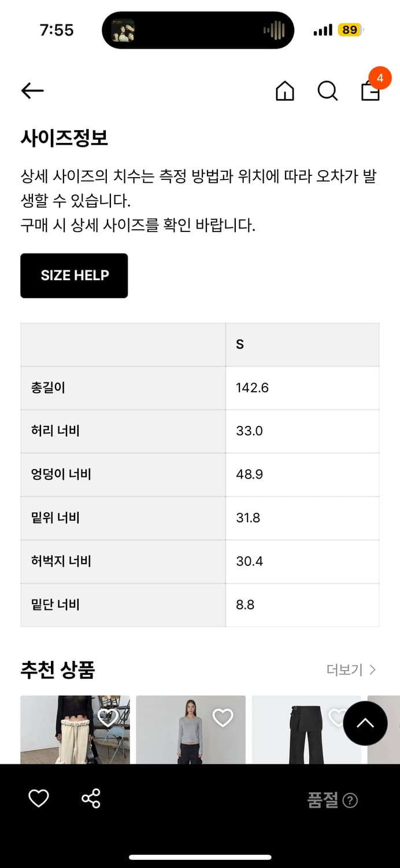Toggle heart on cream pants item

(107, 718)
